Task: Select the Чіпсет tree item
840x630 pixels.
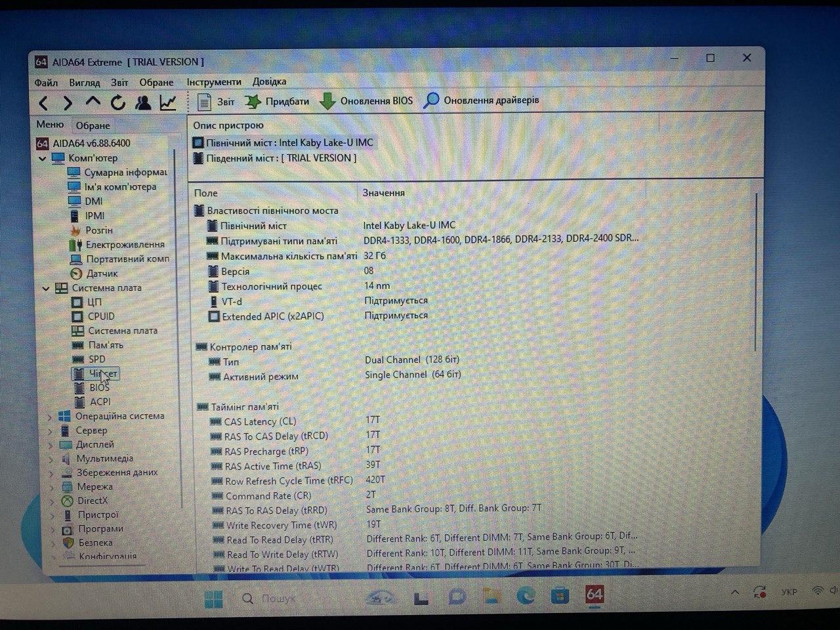Action: [x=96, y=374]
